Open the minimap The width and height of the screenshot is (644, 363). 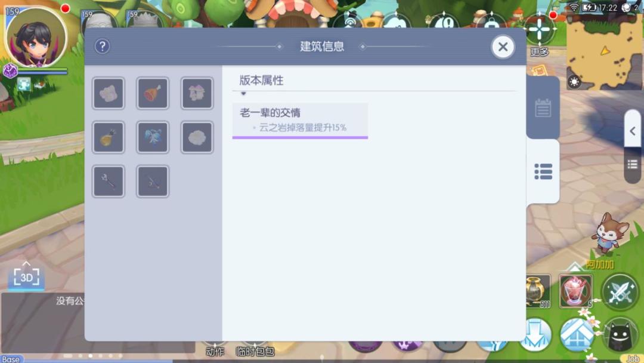[x=604, y=51]
